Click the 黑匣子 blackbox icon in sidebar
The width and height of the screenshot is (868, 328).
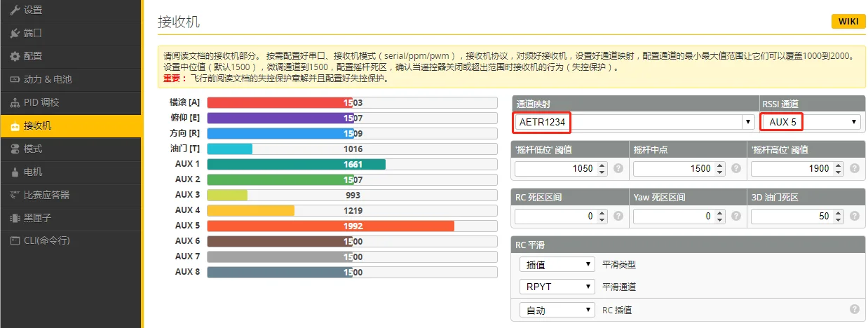pos(15,218)
